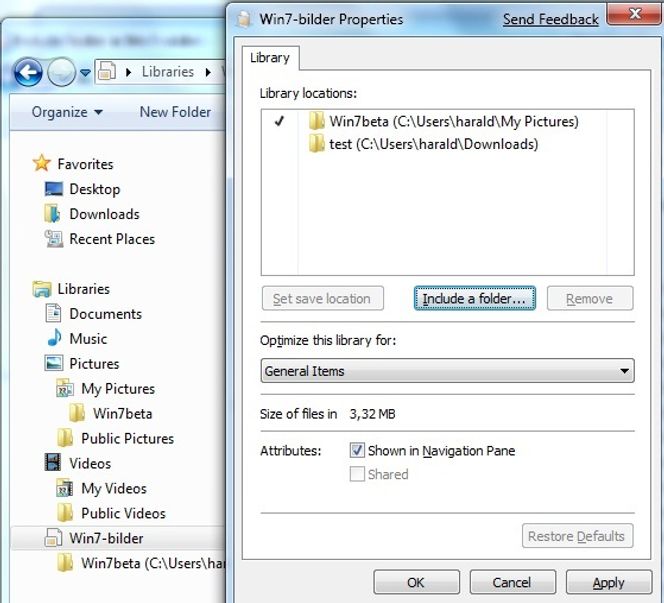Select Public Pictures folder

[127, 438]
